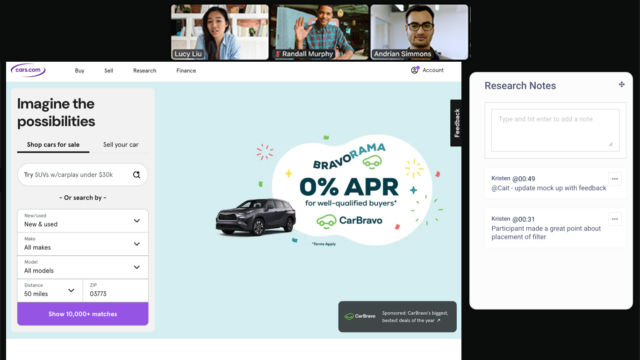Open the Sell menu
This screenshot has width=640, height=360.
(x=109, y=71)
